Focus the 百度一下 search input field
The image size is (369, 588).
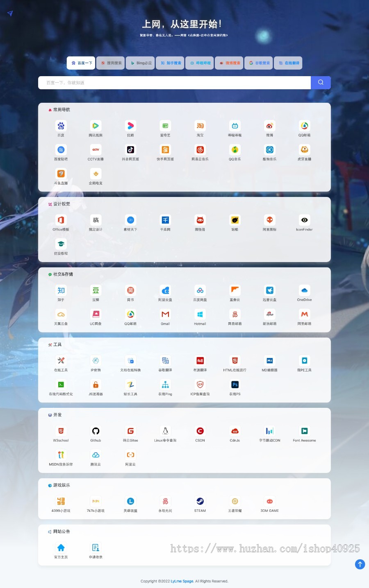174,83
